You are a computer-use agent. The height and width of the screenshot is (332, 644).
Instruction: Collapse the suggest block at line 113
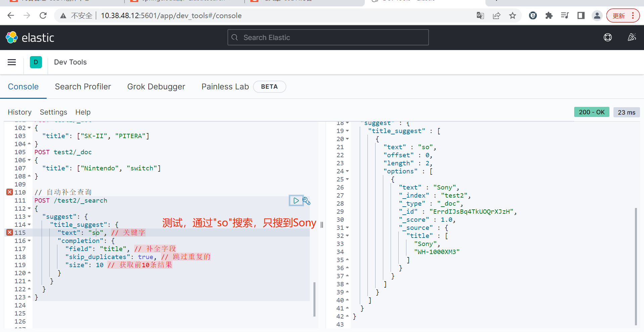pos(29,216)
